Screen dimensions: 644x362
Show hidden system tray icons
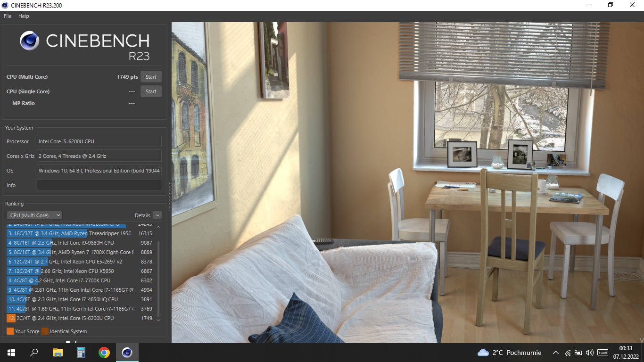tap(556, 353)
